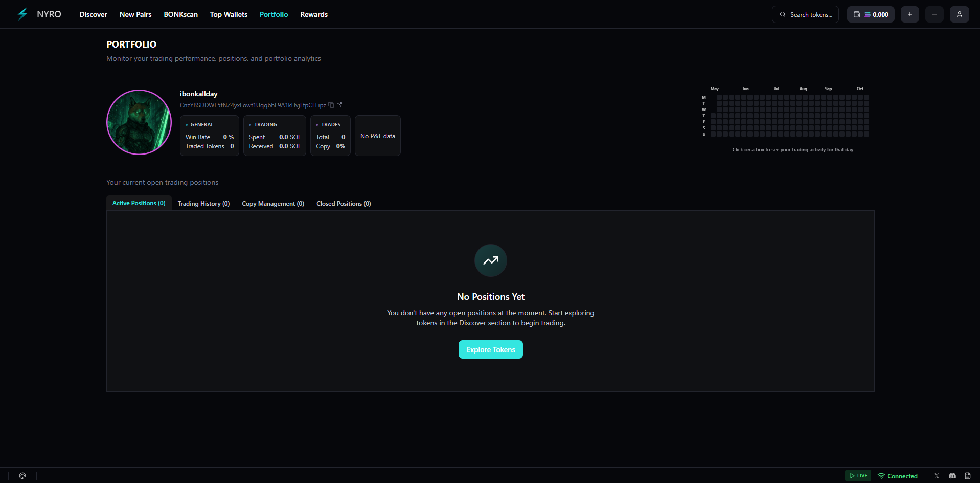Go to the Top Wallets page
This screenshot has width=980, height=483.
(x=229, y=14)
